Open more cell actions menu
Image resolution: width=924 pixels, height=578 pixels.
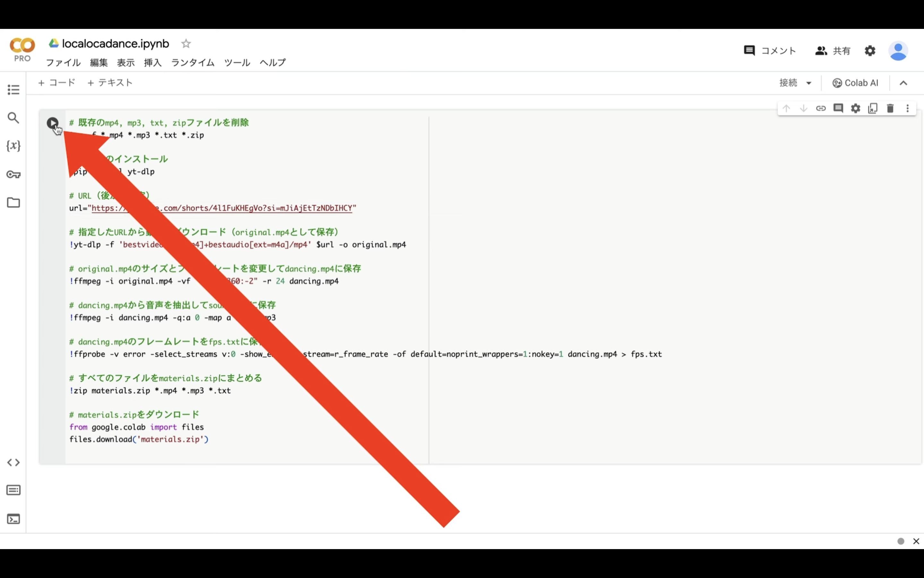click(x=908, y=108)
